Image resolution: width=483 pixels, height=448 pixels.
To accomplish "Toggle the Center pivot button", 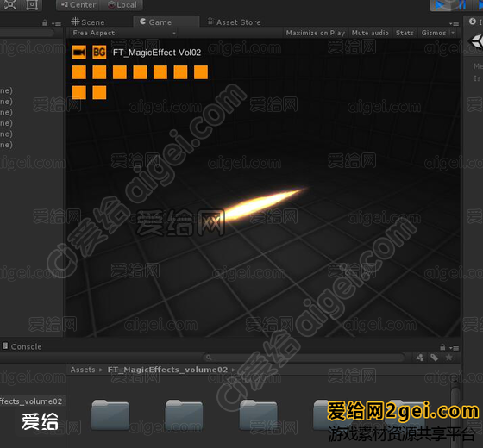I will (x=78, y=5).
